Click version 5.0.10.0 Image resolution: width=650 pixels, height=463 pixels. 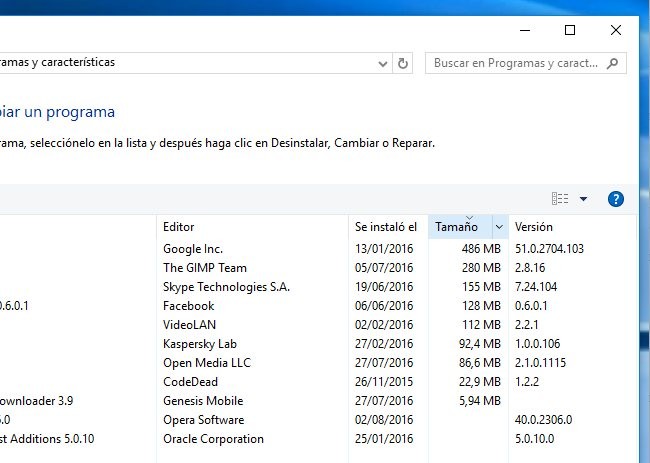click(x=534, y=439)
